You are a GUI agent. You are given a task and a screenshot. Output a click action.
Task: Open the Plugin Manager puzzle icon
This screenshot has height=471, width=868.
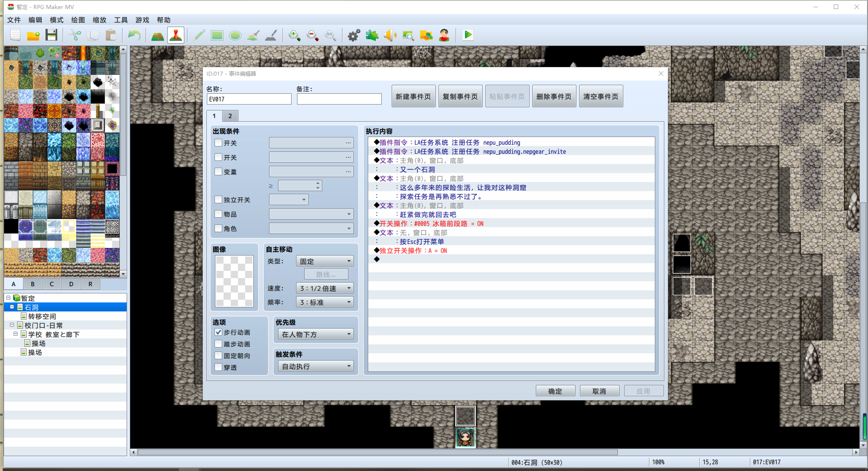coord(372,35)
